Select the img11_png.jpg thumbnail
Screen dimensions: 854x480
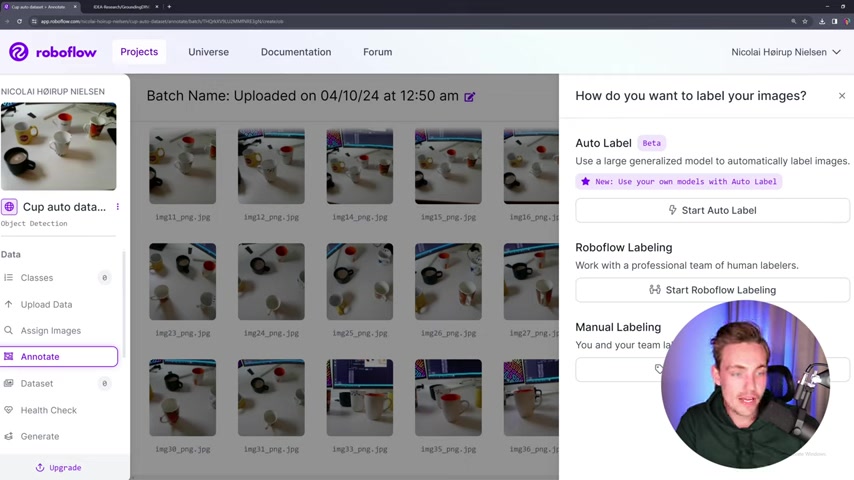click(x=182, y=166)
